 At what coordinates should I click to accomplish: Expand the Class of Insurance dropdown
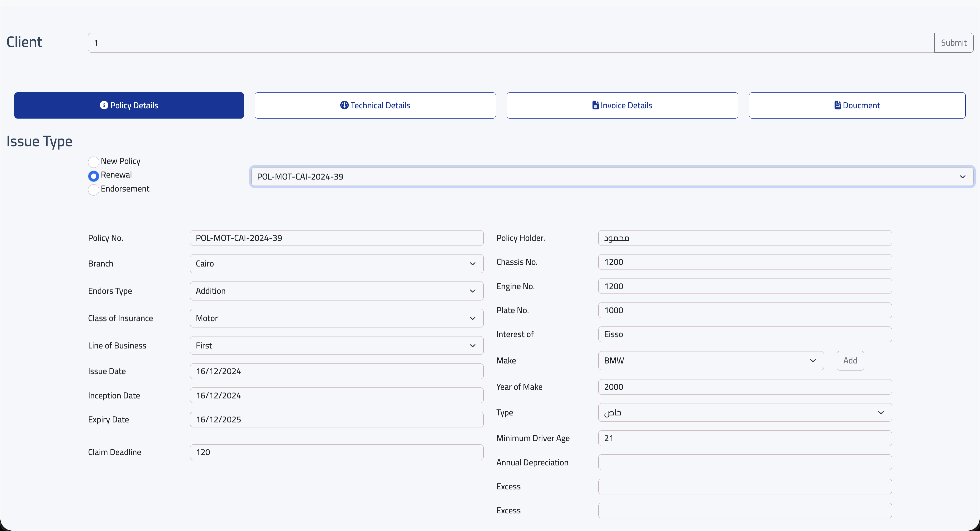tap(336, 318)
